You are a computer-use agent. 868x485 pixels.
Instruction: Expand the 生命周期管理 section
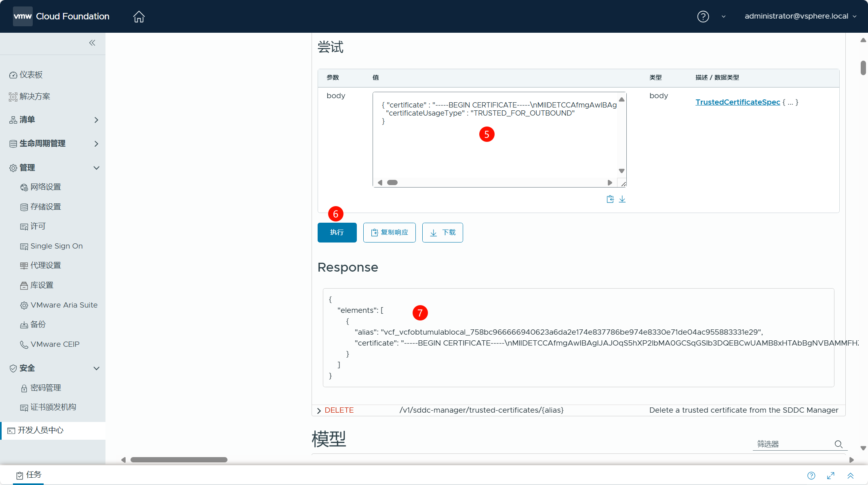[96, 144]
